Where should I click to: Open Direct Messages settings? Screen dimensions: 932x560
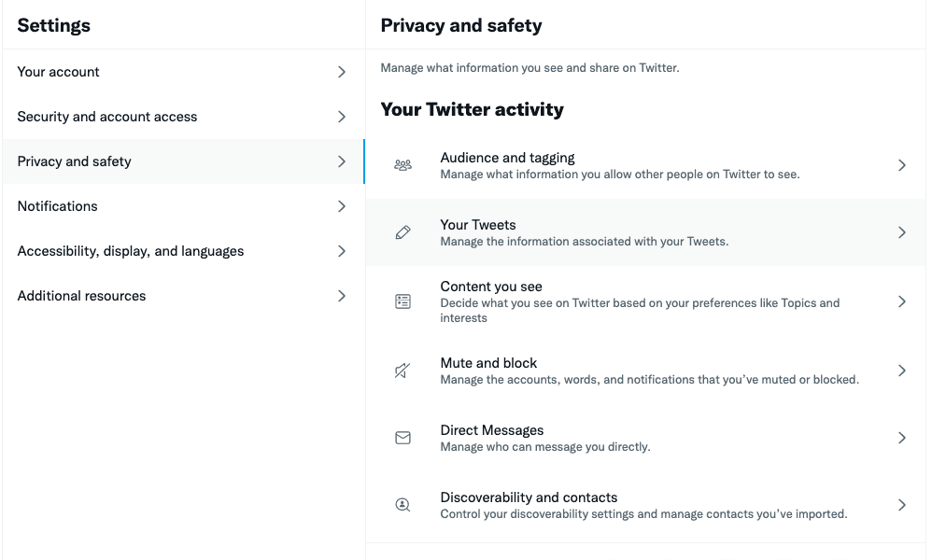(x=645, y=438)
